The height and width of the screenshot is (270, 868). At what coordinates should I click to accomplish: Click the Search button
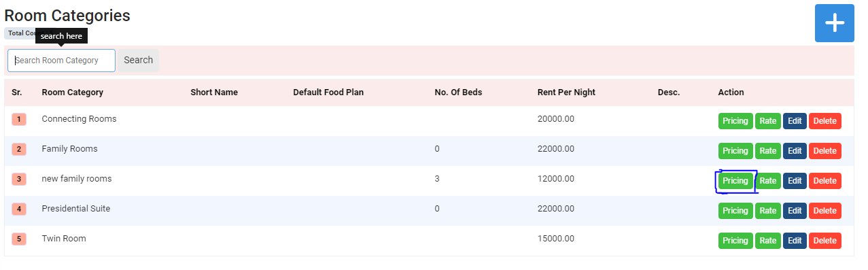coord(138,61)
